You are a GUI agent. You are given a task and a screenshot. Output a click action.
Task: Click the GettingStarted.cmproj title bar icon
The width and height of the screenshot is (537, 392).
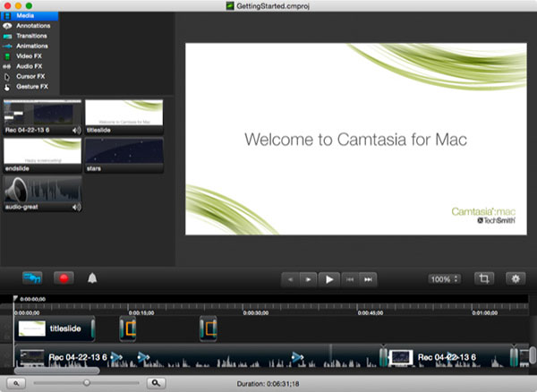[230, 5]
